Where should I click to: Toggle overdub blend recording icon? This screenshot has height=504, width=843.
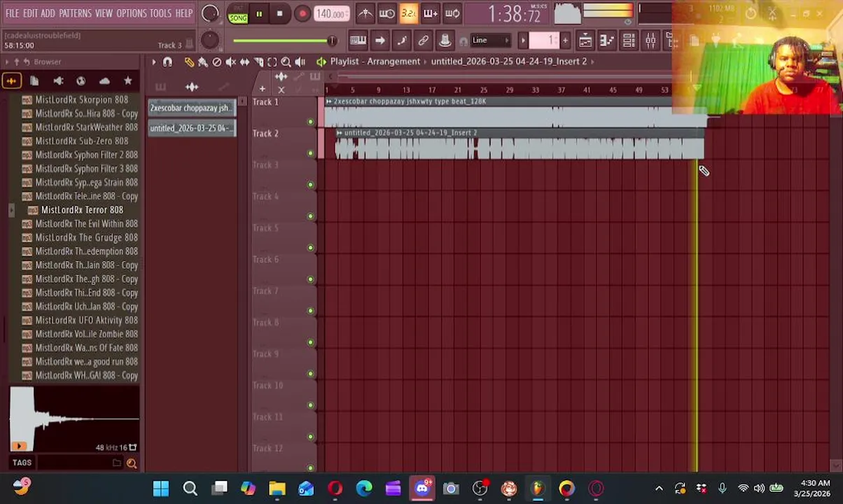431,13
